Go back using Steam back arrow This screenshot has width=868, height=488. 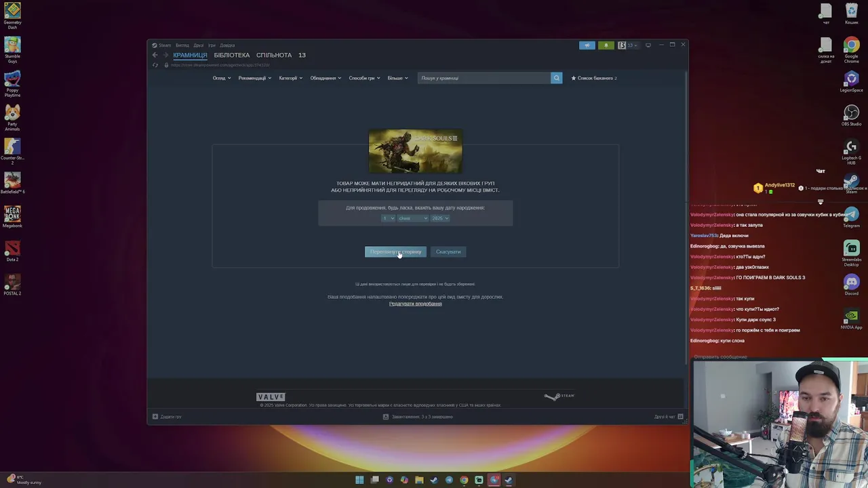(155, 55)
